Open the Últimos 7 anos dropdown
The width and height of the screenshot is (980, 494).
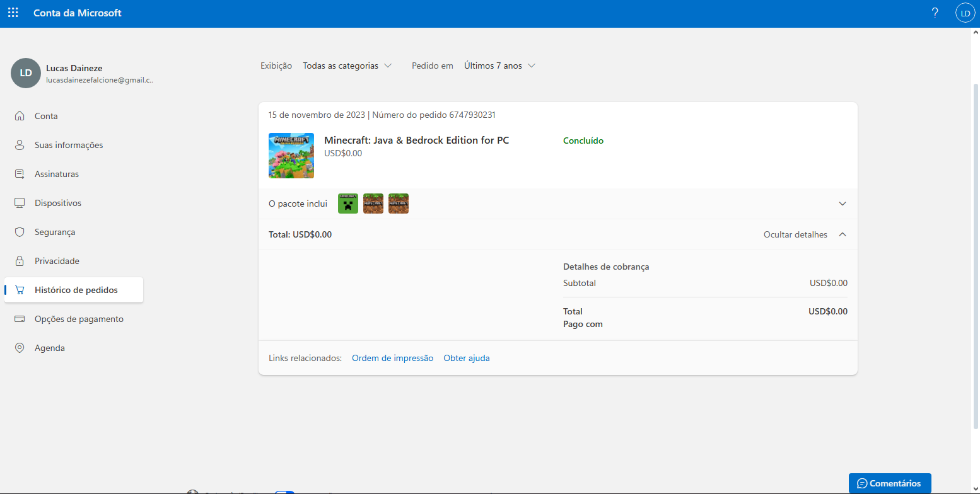[x=500, y=66]
